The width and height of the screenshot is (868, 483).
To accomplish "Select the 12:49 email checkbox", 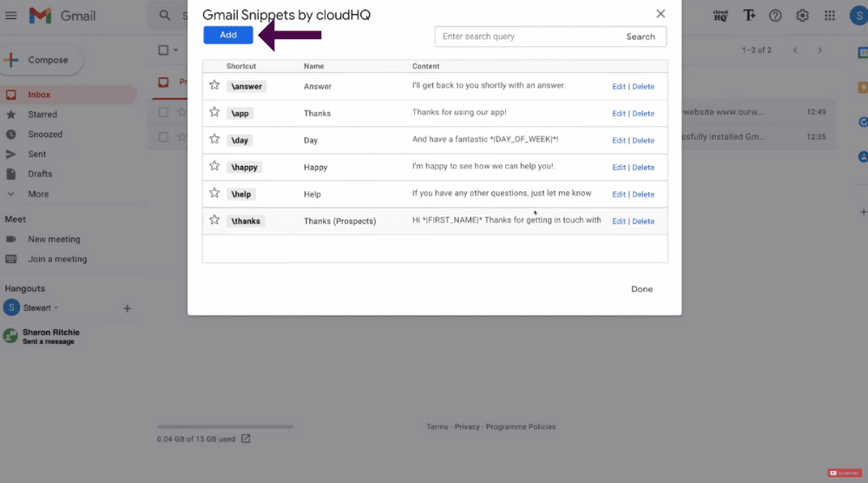I will (x=163, y=112).
